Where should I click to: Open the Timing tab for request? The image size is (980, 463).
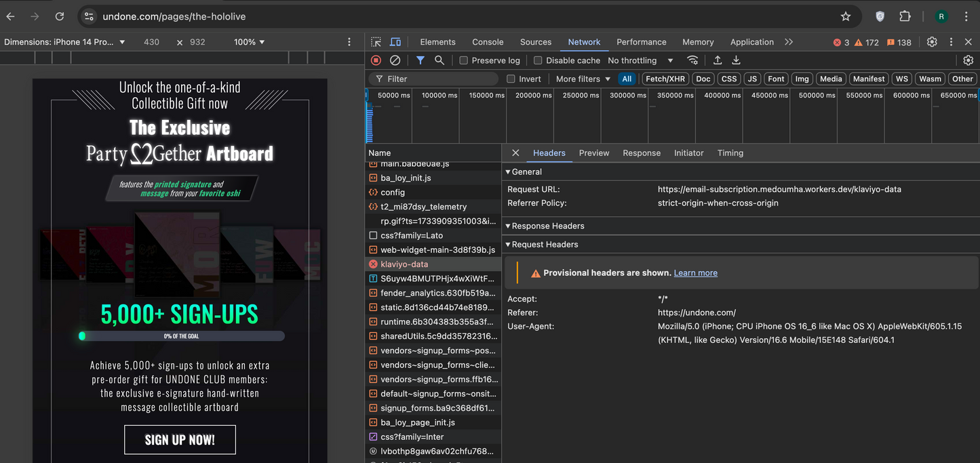point(730,153)
